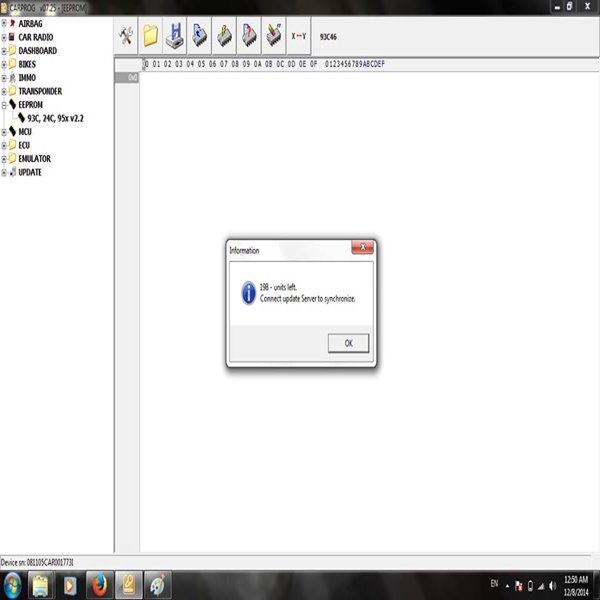
Task: Save data using the floppy disk icon
Action: point(175,36)
